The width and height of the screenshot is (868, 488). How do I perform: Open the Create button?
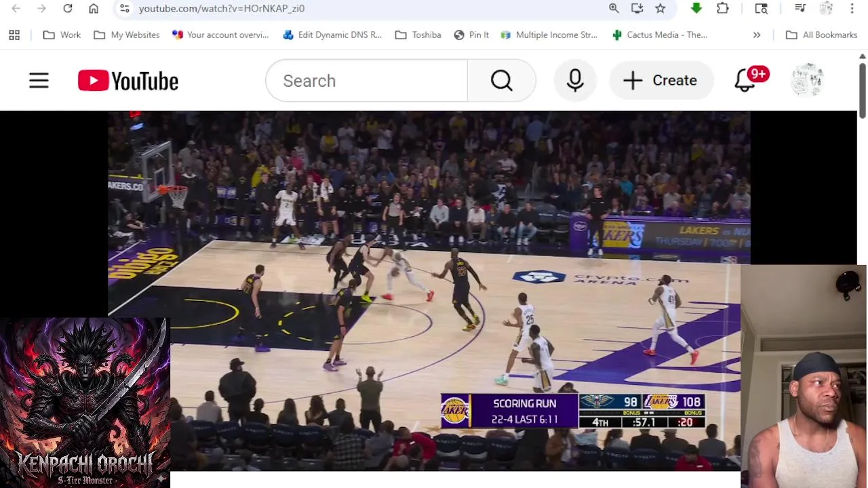[x=661, y=81]
